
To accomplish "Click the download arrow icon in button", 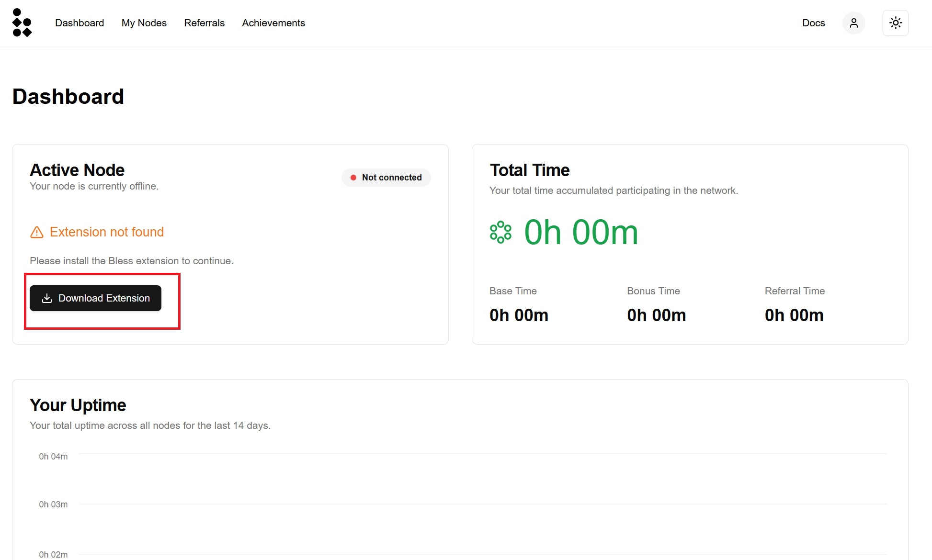I will point(47,298).
